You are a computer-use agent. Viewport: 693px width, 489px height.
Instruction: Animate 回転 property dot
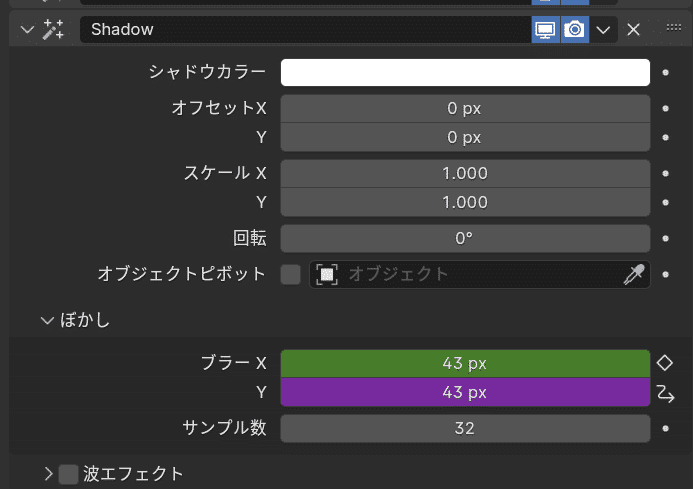665,238
